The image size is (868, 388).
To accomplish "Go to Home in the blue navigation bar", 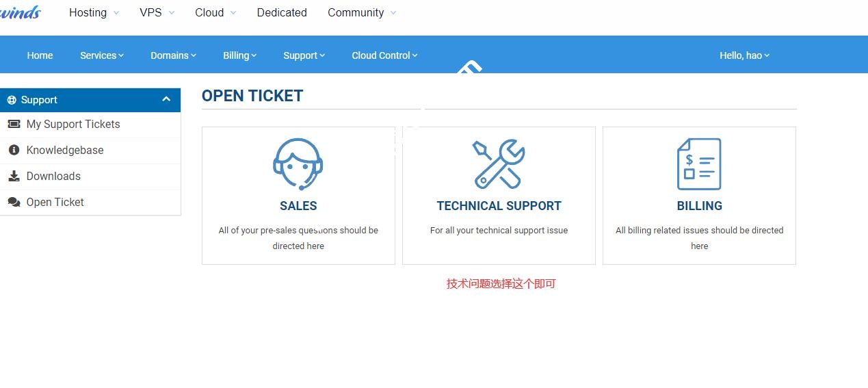I will coord(40,55).
